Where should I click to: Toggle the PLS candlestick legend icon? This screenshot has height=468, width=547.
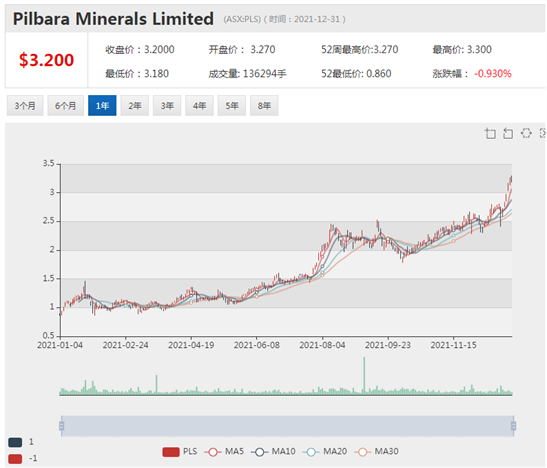tap(171, 452)
